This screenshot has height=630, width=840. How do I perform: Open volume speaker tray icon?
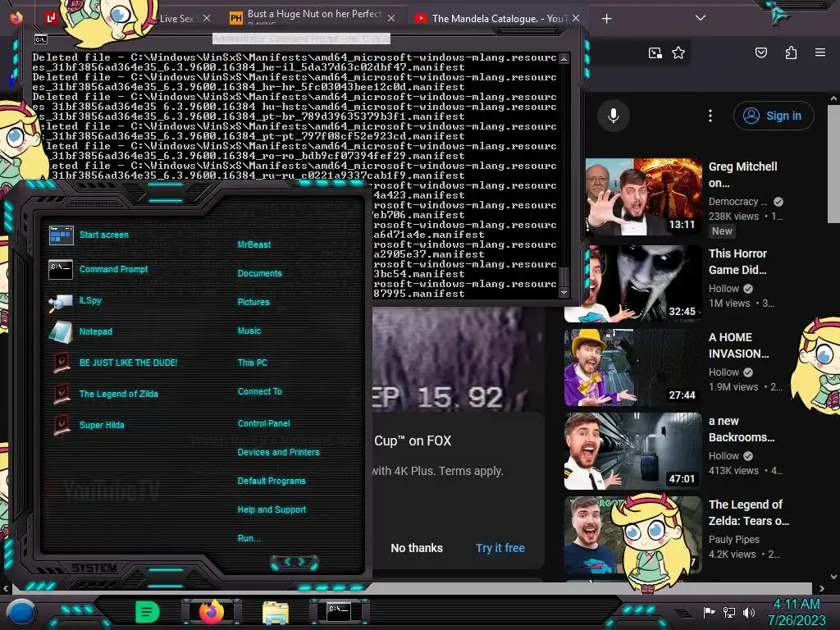748,612
